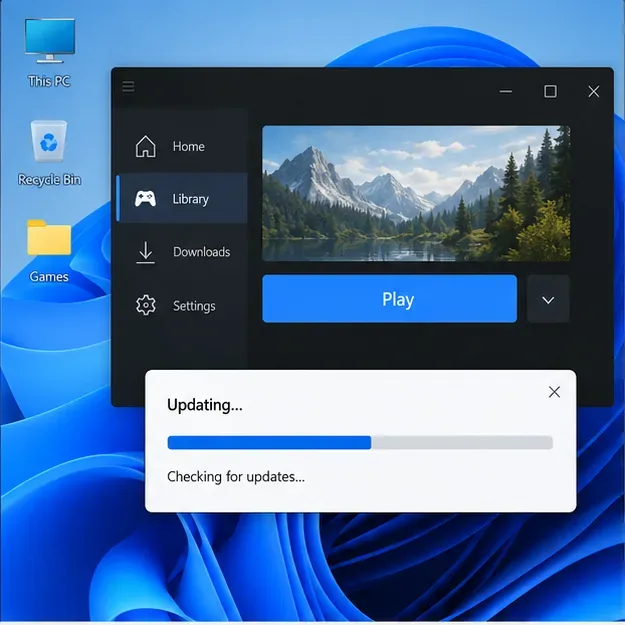Open the Downloads section

point(182,252)
